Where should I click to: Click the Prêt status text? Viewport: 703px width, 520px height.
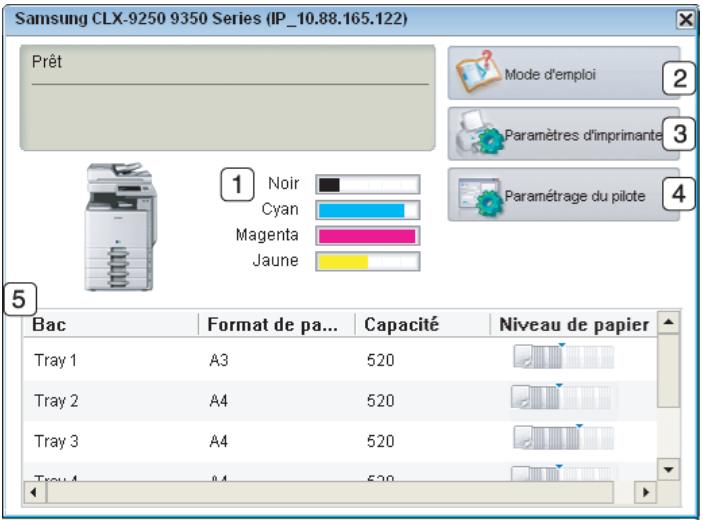pos(47,62)
